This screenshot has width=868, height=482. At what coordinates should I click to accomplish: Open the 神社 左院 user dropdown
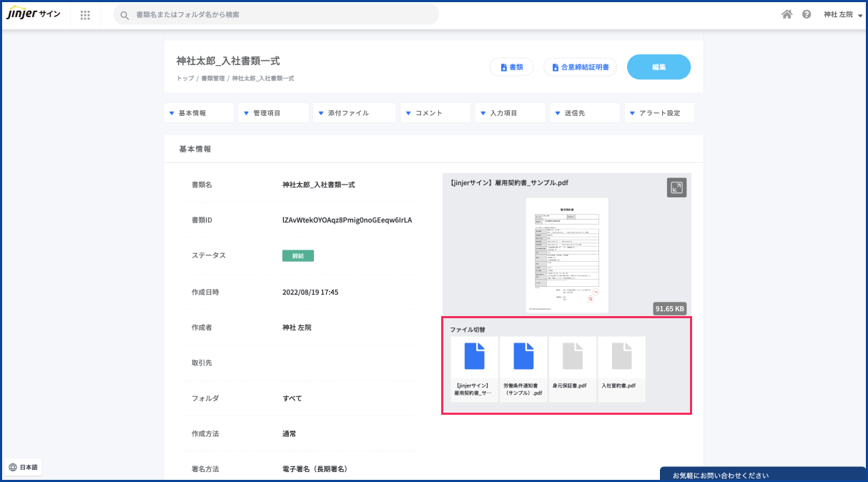click(x=842, y=14)
